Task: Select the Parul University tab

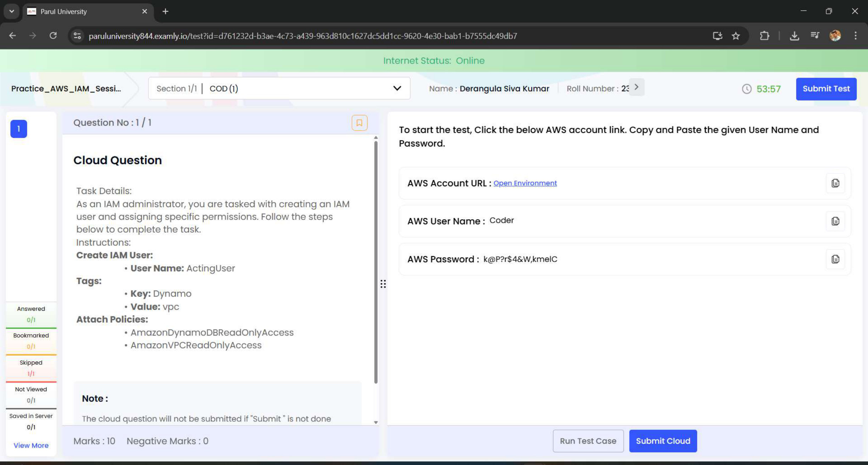Action: point(88,11)
